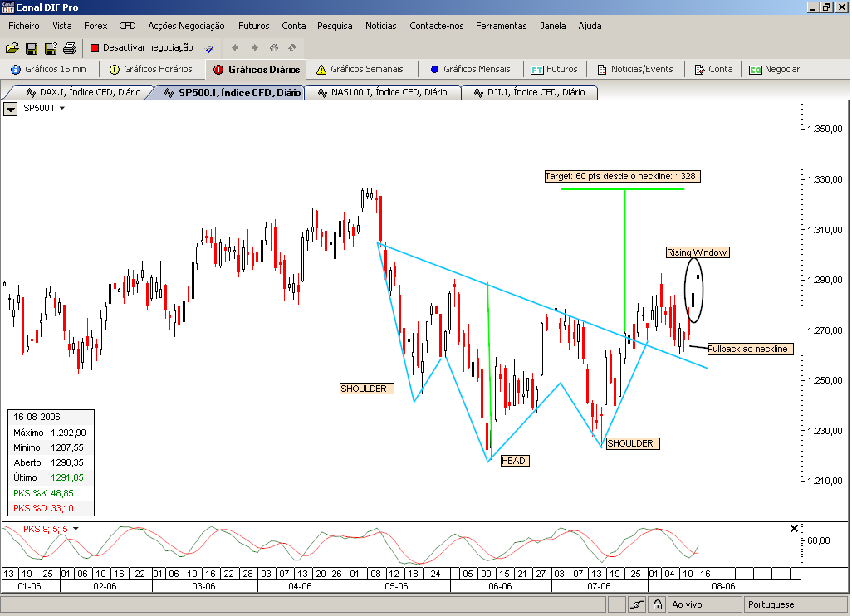Click the 1.350,00 price axis label
This screenshot has height=616, width=852.
click(825, 129)
